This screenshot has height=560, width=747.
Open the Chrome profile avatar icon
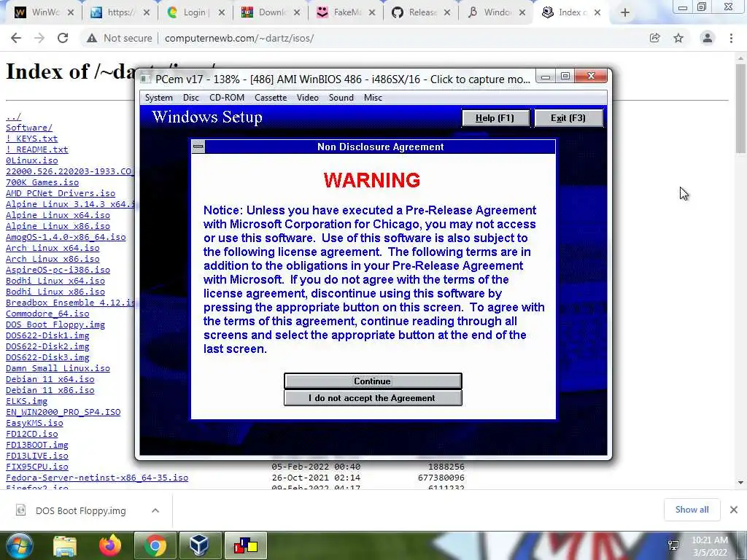(x=708, y=38)
